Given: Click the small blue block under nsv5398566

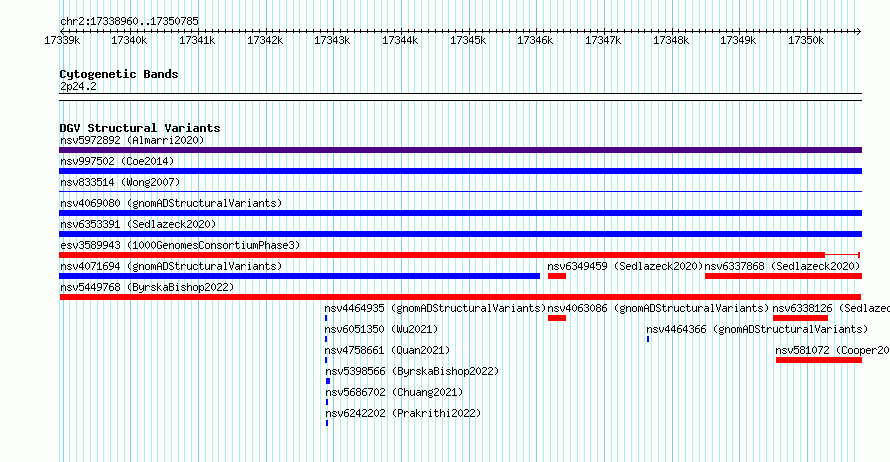Looking at the screenshot, I should (328, 381).
